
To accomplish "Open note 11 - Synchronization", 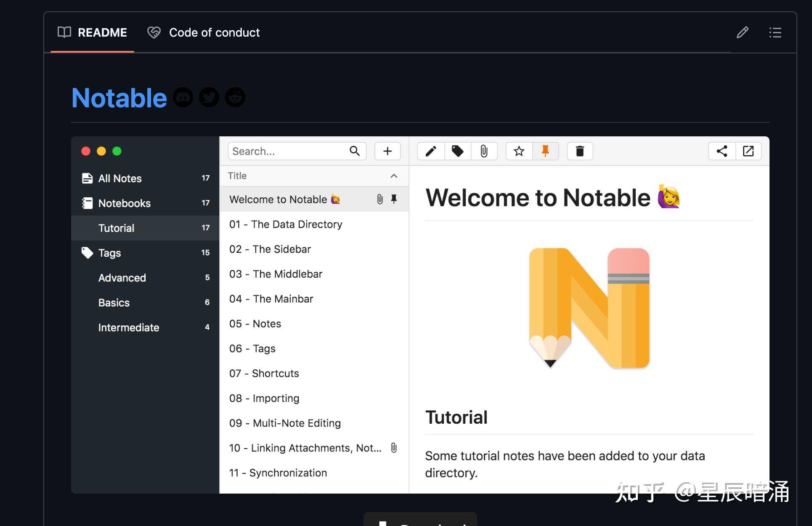I will (314, 473).
